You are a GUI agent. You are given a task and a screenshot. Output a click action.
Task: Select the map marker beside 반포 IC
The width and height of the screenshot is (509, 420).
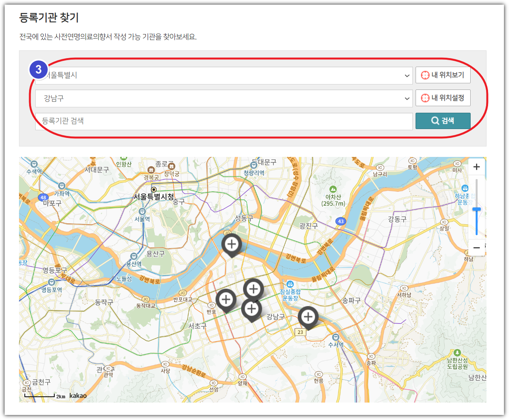226,300
